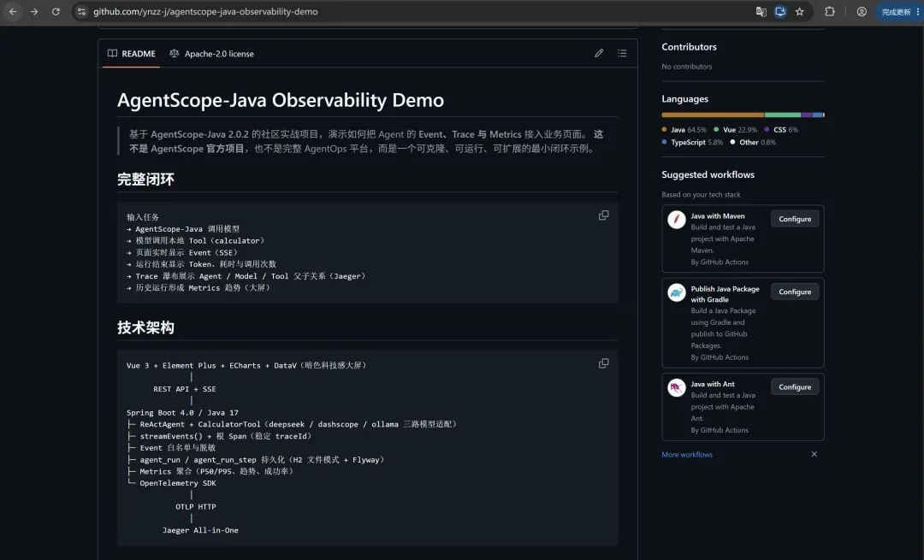Click 'Publish Java Package with Gradle' title
924x560 pixels.
tap(725, 294)
